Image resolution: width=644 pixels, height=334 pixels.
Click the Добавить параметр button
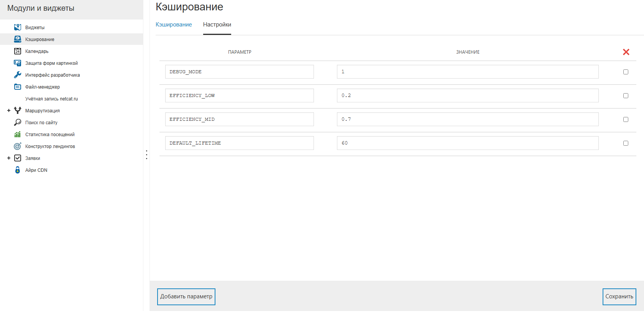[186, 296]
